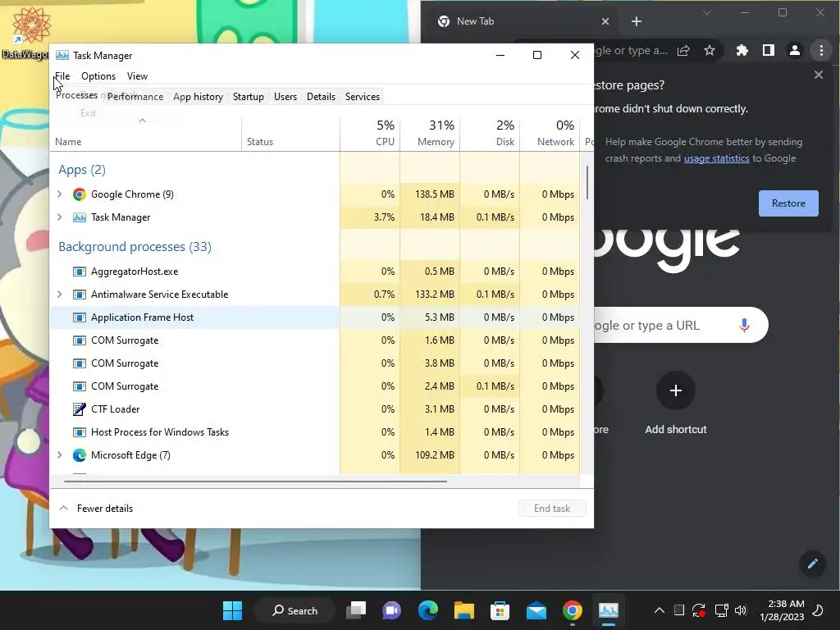This screenshot has width=840, height=630.
Task: Click Task Manager vertical scrollbar thumb
Action: (587, 182)
